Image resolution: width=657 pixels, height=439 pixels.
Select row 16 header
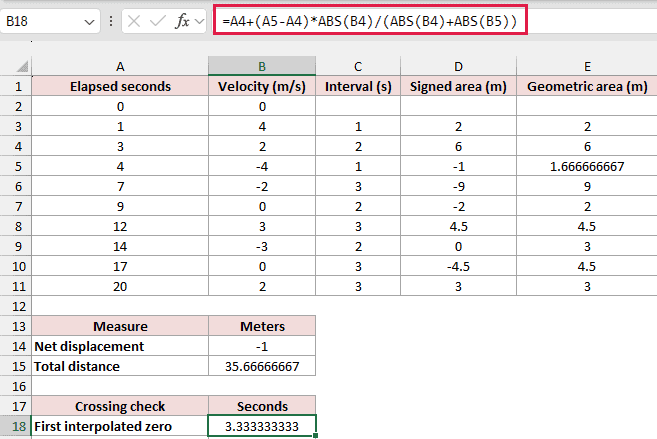click(x=16, y=386)
